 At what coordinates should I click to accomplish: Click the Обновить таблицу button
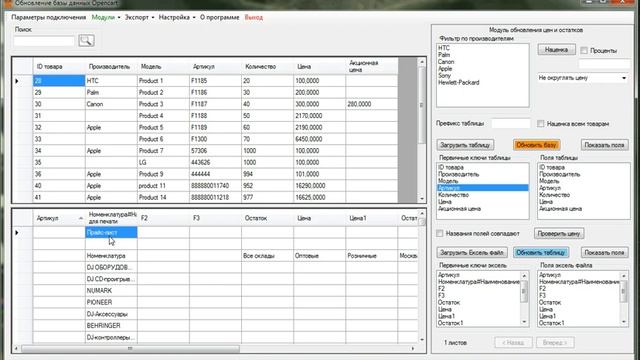(x=541, y=253)
